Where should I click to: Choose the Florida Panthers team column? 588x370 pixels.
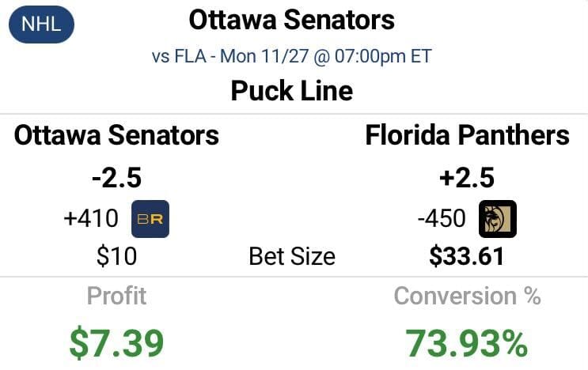(467, 135)
